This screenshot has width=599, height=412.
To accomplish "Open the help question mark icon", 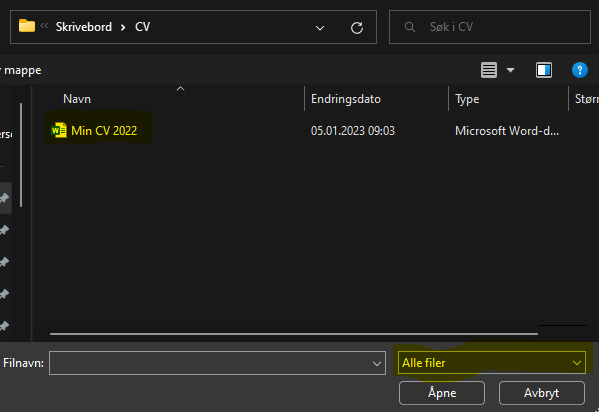I will pos(580,70).
